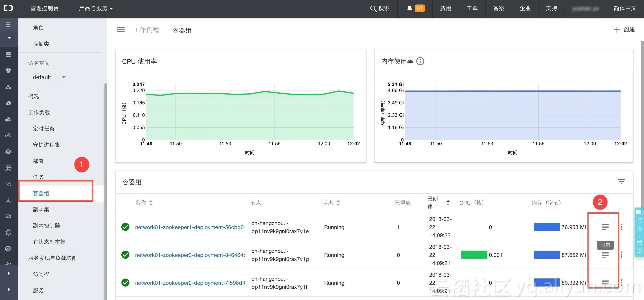Open the default namespace dropdown
Screen dimensions: 644x300
49,77
